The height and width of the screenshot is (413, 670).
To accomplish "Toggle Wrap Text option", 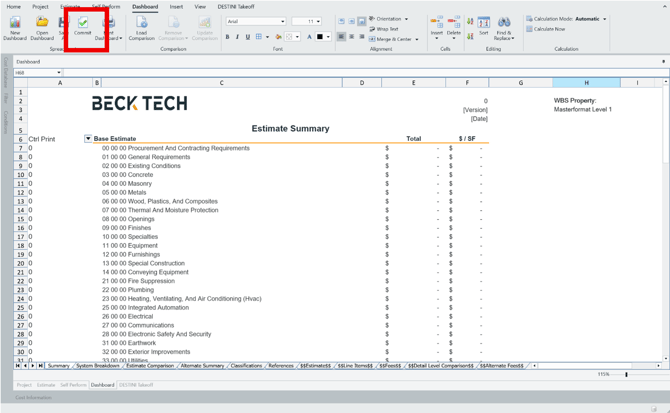I will (386, 29).
